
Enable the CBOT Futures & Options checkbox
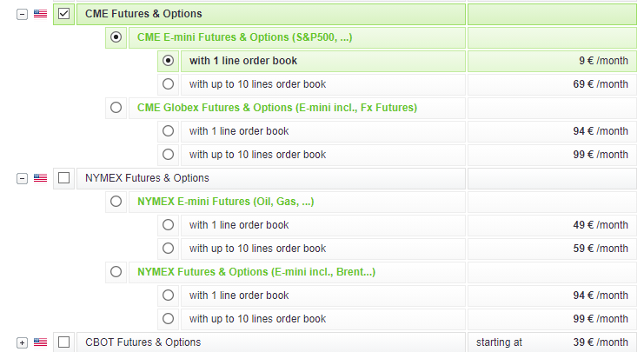(63, 342)
